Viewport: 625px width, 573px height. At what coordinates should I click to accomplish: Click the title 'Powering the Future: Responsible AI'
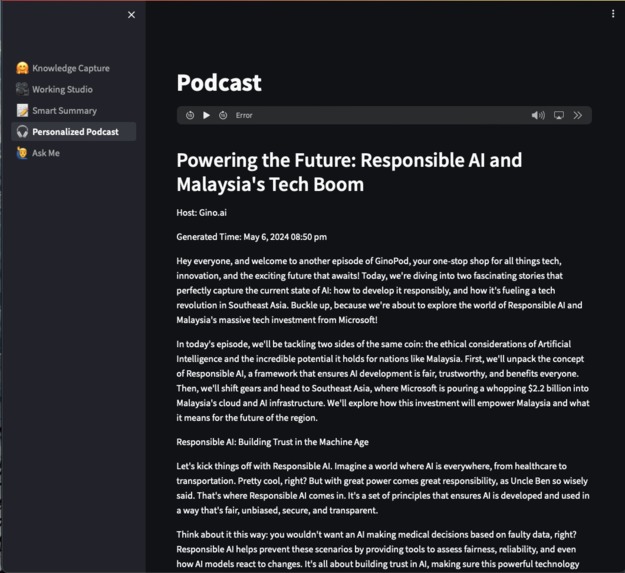pyautogui.click(x=349, y=172)
